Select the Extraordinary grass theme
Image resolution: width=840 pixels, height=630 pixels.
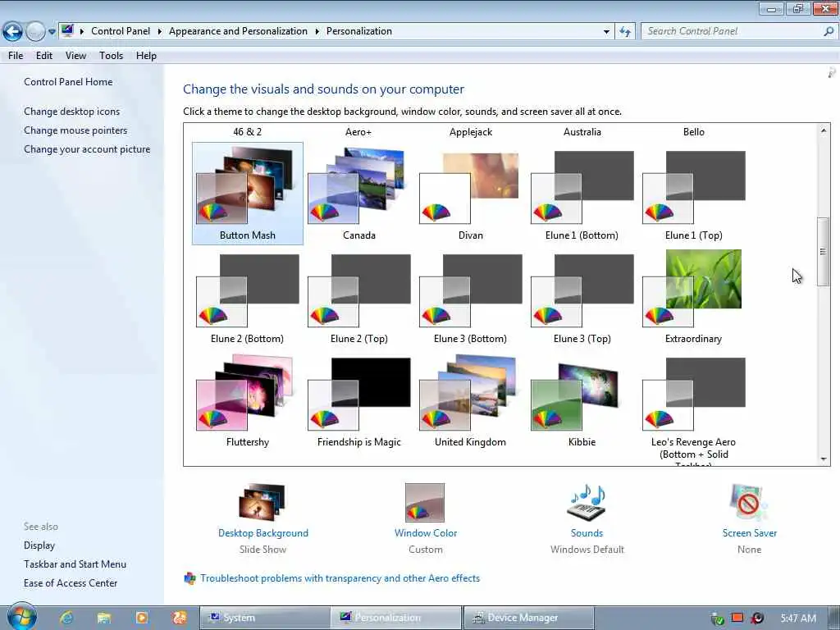[693, 297]
